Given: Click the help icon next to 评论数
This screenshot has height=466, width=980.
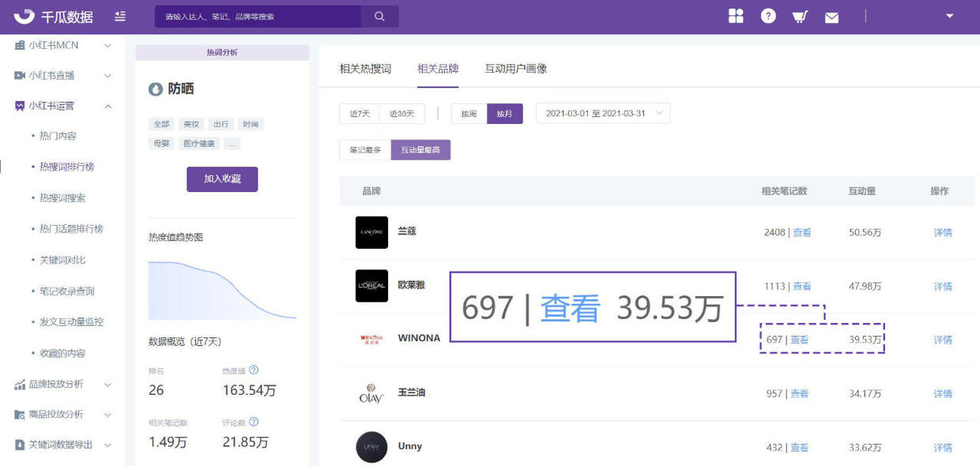Looking at the screenshot, I should (x=254, y=423).
